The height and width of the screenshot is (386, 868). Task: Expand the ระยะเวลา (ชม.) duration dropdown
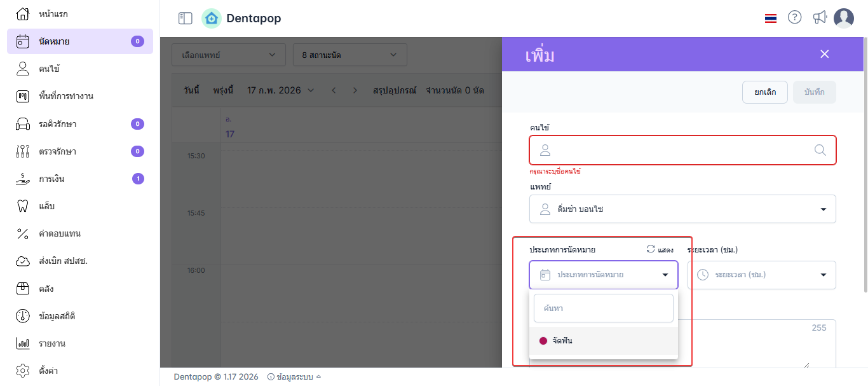pos(761,275)
